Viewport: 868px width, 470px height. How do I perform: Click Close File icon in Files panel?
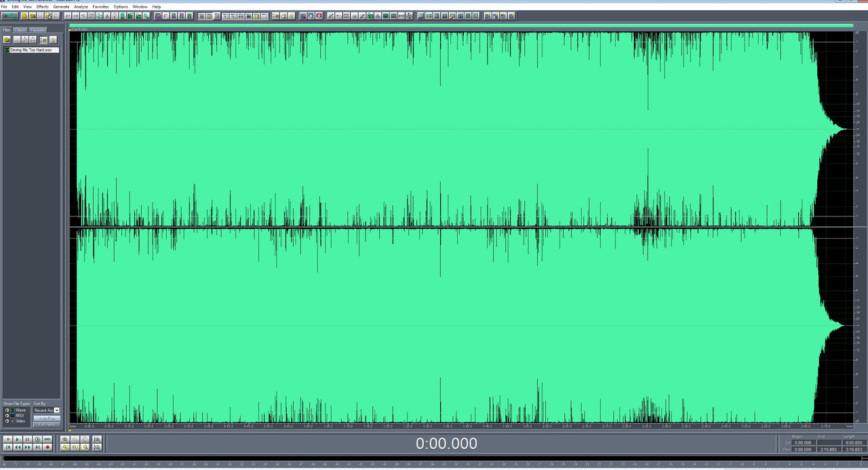(x=17, y=40)
